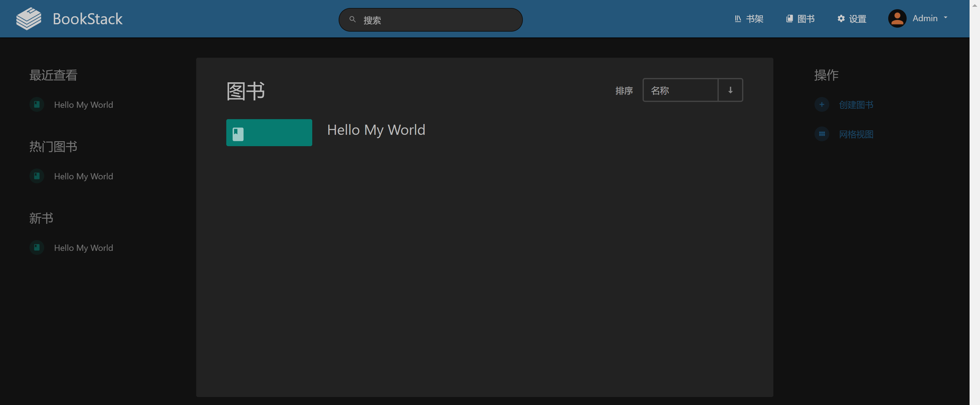Viewport: 980px width, 405px height.
Task: Switch to grid view via 网格视图
Action: coord(856,134)
